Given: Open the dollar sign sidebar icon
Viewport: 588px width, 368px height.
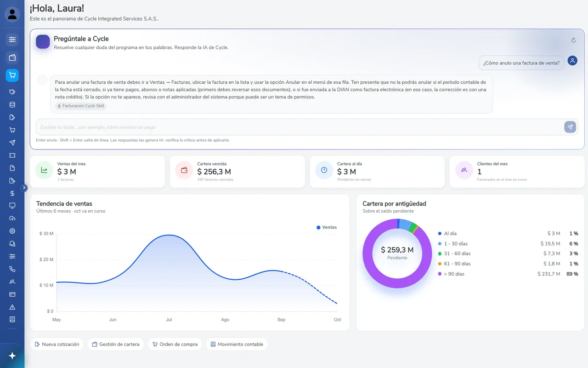Looking at the screenshot, I should [x=12, y=193].
